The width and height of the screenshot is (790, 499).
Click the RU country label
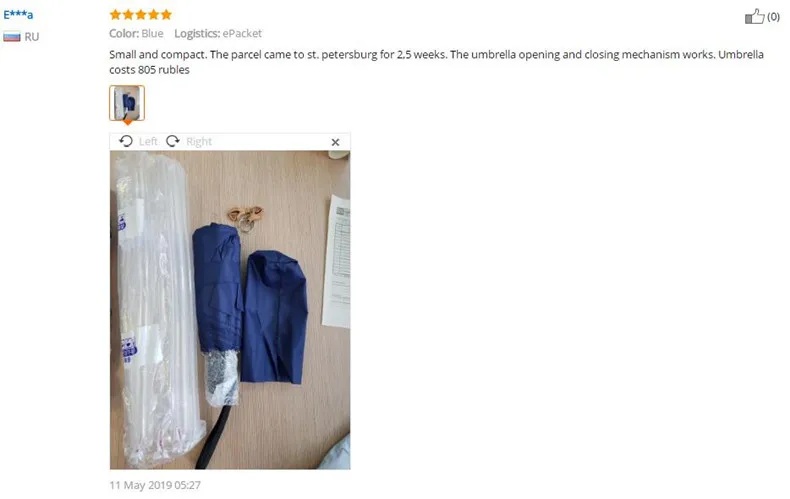32,37
